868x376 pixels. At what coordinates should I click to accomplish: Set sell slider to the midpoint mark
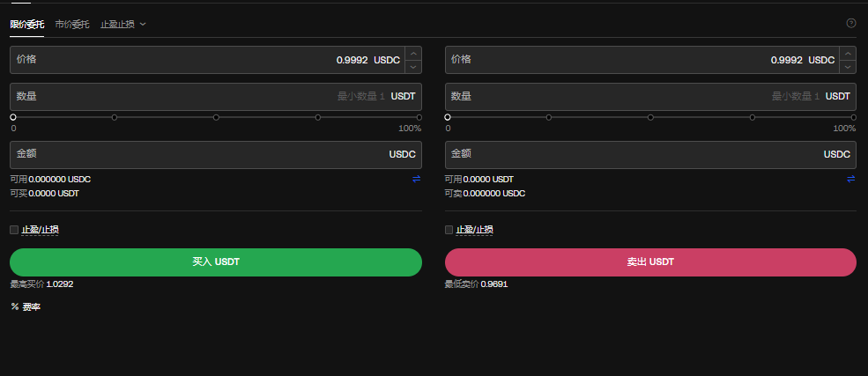tap(650, 117)
